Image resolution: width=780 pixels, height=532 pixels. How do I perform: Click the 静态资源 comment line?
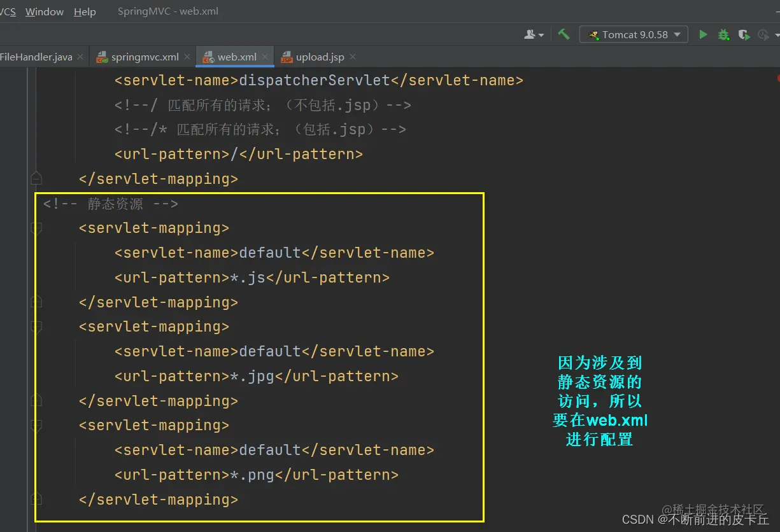coord(111,204)
